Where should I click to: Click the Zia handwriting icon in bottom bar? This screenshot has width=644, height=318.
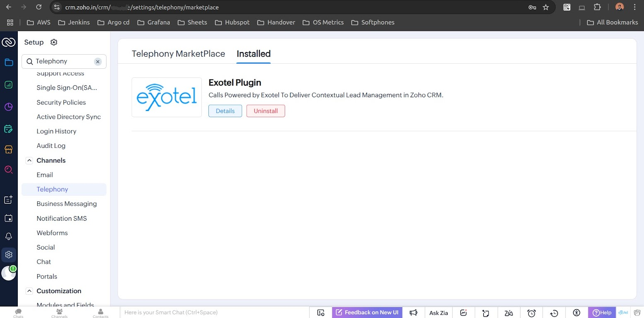509,313
